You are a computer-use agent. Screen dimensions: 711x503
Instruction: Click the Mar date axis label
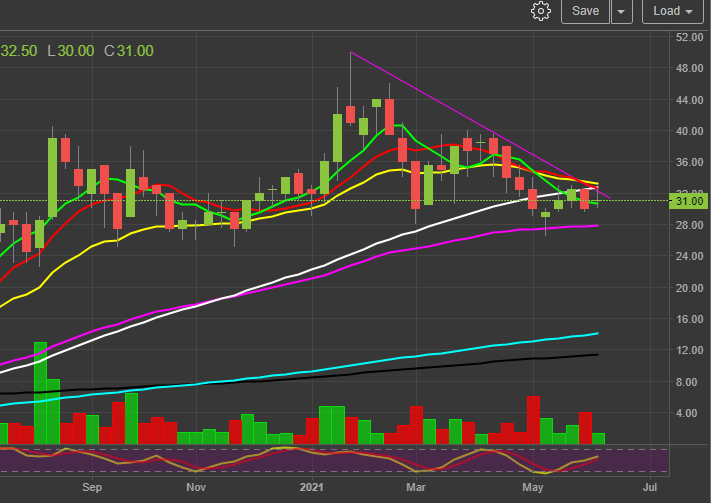point(416,488)
